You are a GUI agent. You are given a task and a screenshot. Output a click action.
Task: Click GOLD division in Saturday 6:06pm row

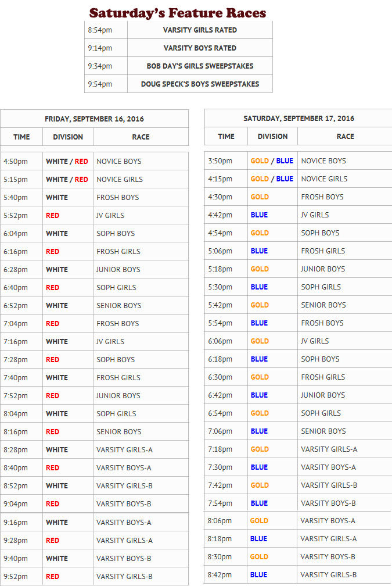coord(260,341)
